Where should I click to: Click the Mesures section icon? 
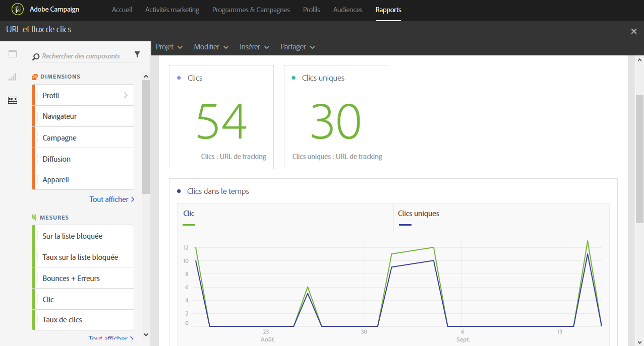point(34,218)
